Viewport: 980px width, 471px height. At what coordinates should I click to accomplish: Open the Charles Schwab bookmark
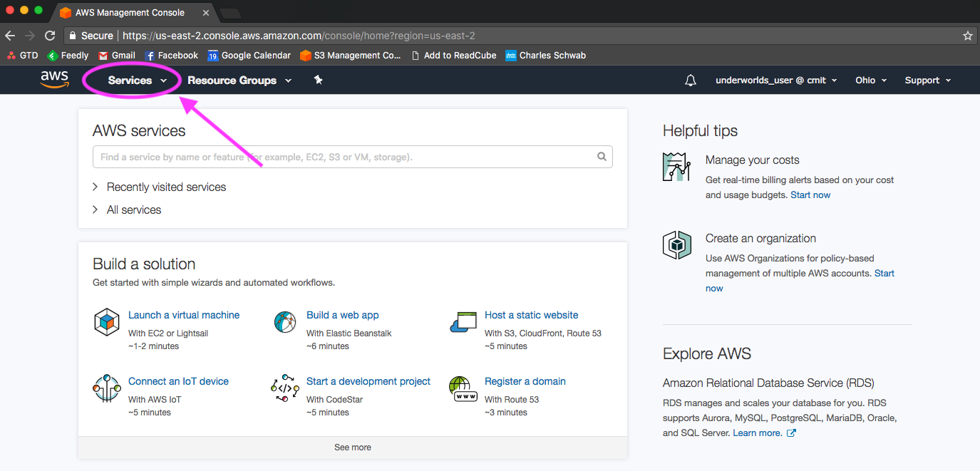[x=545, y=55]
